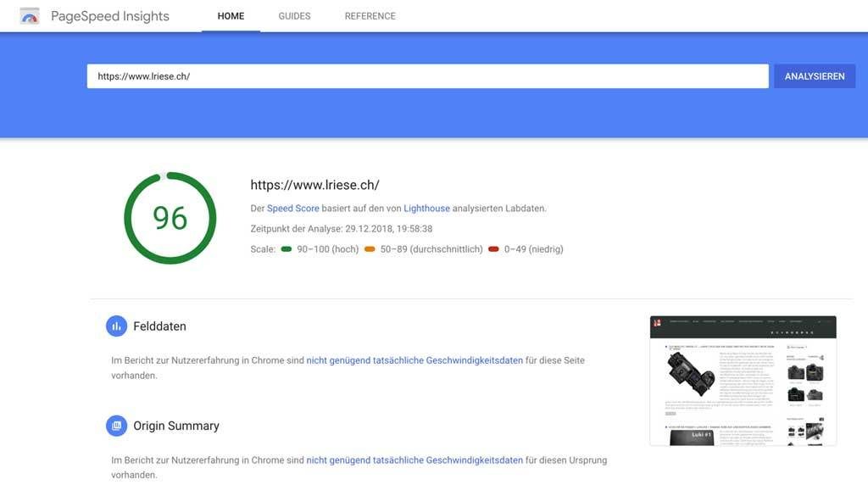The height and width of the screenshot is (496, 868).
Task: Click the ANALYSIEREN button
Action: 815,76
